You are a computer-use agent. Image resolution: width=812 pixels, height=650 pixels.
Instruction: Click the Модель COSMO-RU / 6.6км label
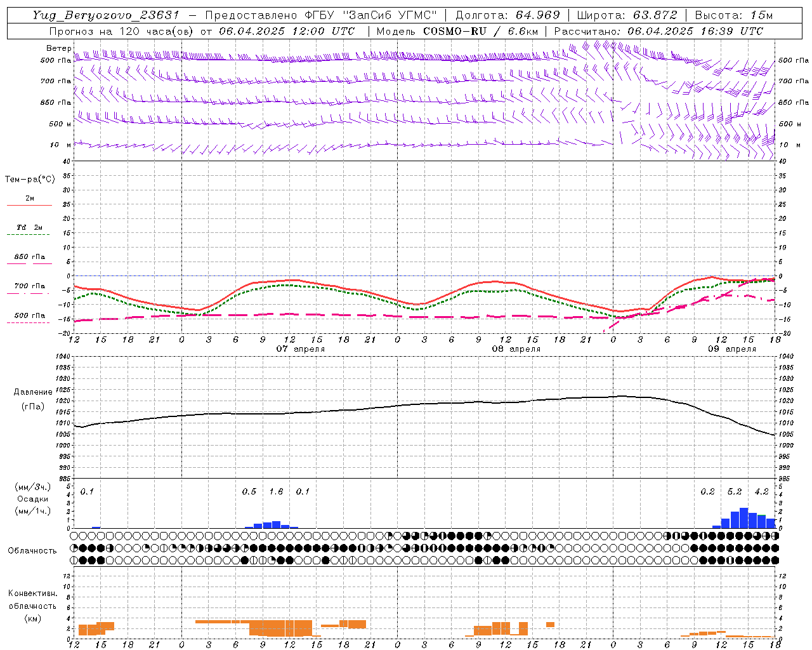coord(457,31)
